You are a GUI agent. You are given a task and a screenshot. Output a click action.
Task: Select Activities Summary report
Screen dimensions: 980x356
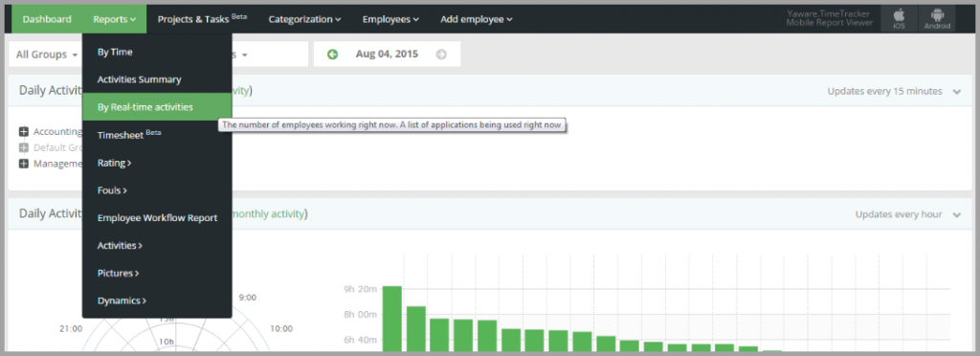pos(157,80)
